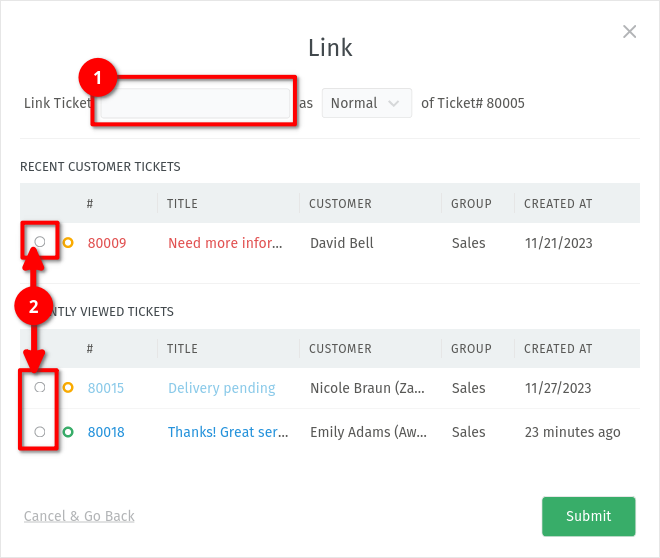The width and height of the screenshot is (660, 558).
Task: Open ticket number 80009 link
Action: click(x=107, y=243)
